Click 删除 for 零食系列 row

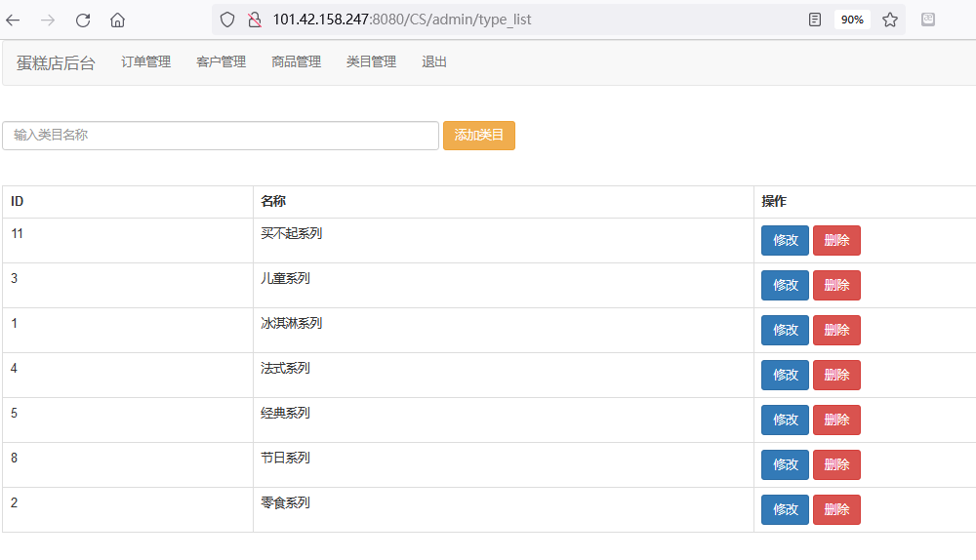click(x=836, y=510)
